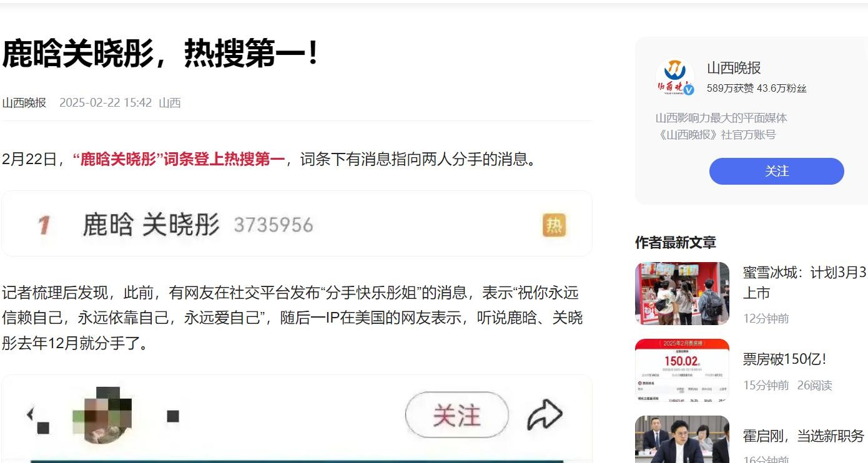Click the 蜜雪冰城 storefront thumbnail
868x463 pixels.
(682, 293)
